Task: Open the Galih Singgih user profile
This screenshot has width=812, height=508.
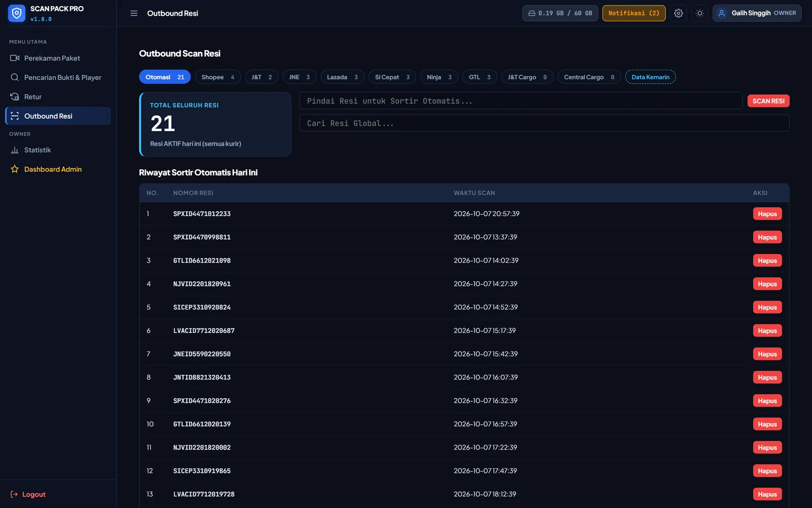Action: [x=757, y=13]
